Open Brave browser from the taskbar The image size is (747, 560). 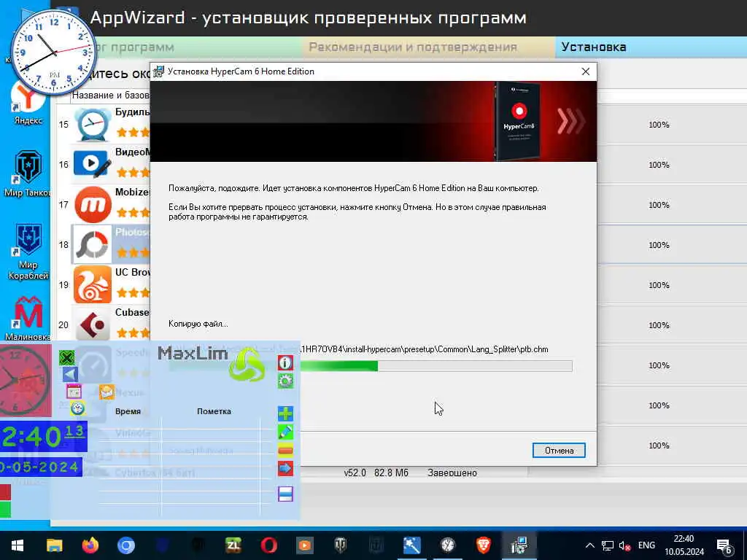tap(483, 545)
